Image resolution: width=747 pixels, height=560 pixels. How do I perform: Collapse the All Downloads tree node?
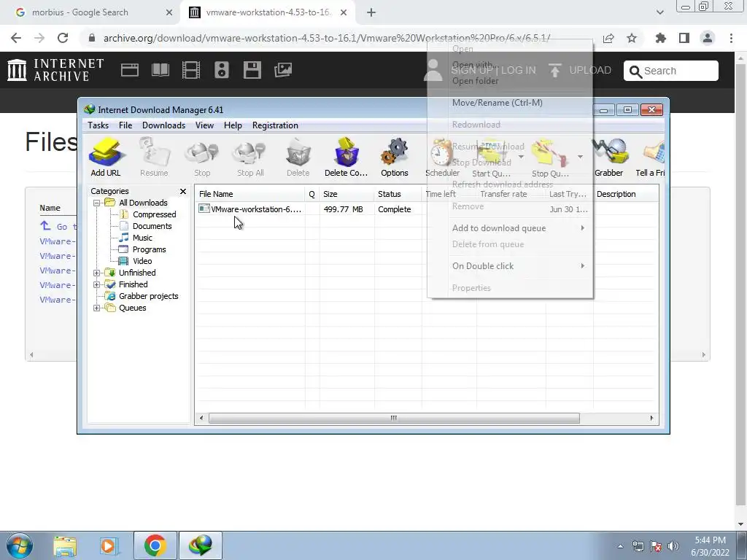97,203
